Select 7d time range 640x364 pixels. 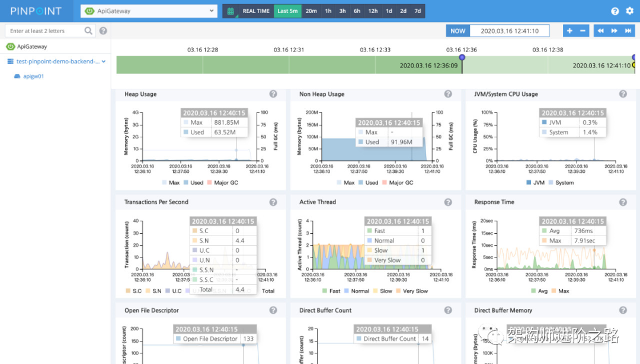click(418, 11)
